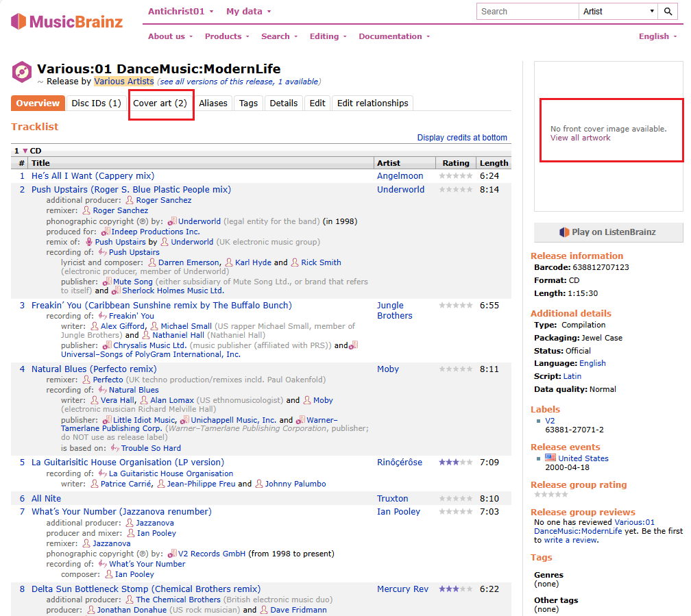Image resolution: width=691 pixels, height=616 pixels.
Task: Open the Indeep Productions Inc. link
Action: 156,232
